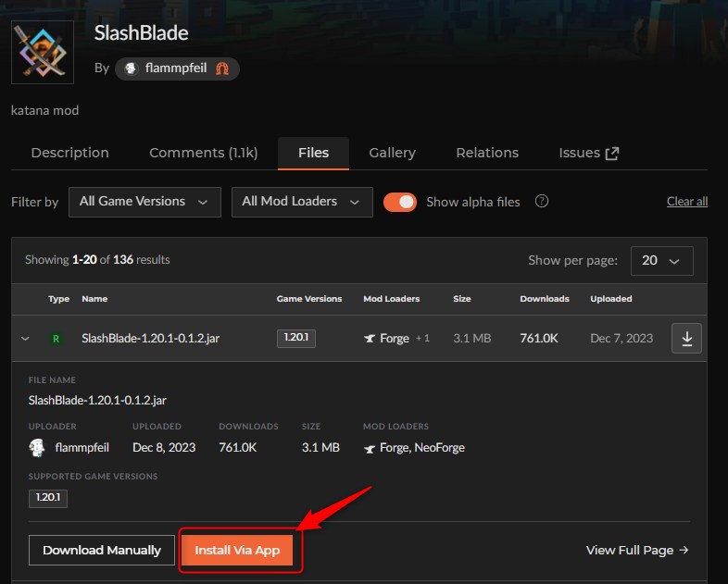This screenshot has width=728, height=584.
Task: Click the 761.0K downloads cell in row
Action: pos(538,338)
